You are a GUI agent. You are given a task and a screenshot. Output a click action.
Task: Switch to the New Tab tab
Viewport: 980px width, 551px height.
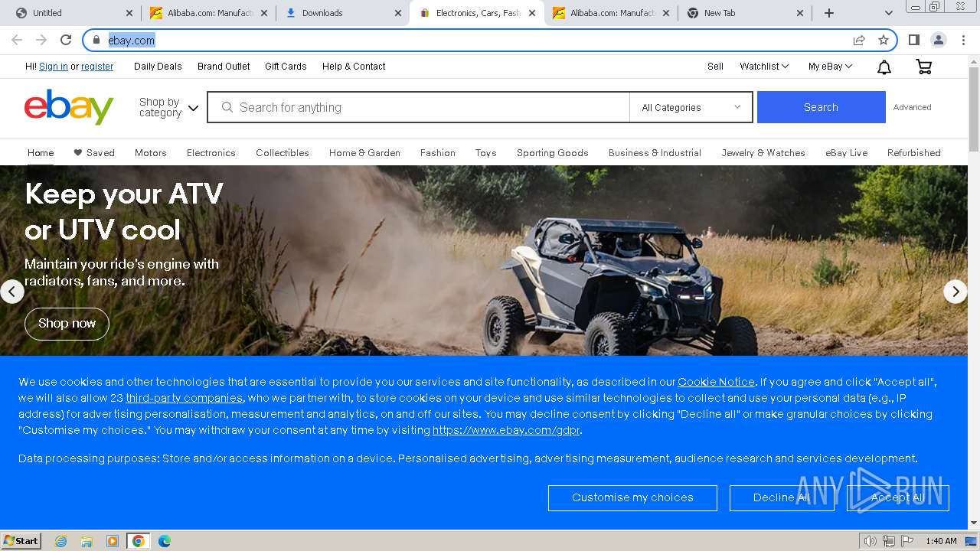(744, 13)
